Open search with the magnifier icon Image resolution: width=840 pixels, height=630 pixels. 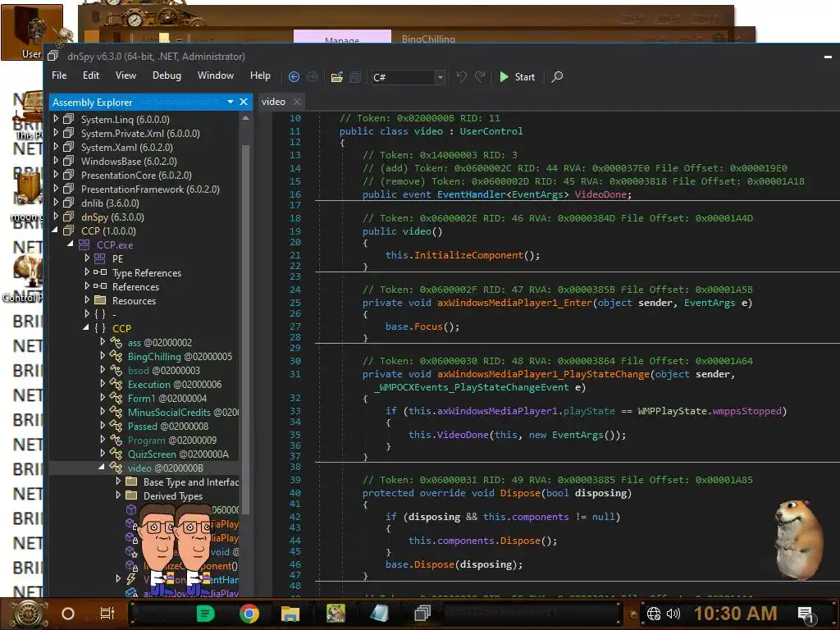(x=557, y=76)
